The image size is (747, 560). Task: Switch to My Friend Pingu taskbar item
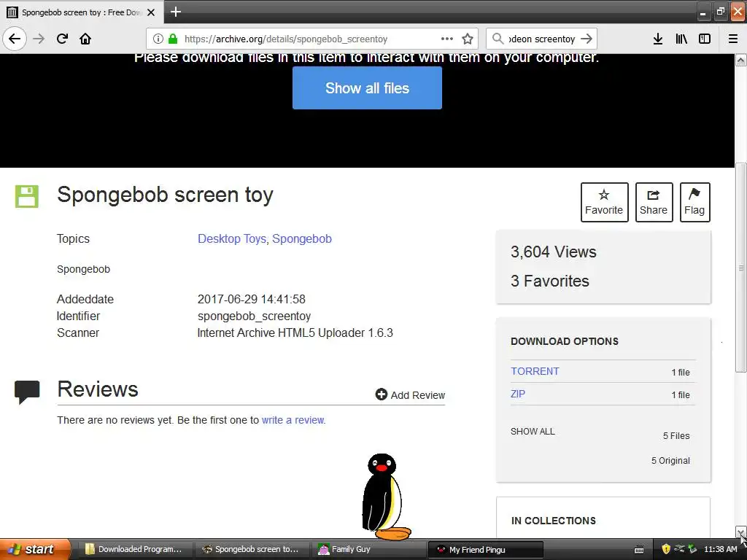pos(485,549)
